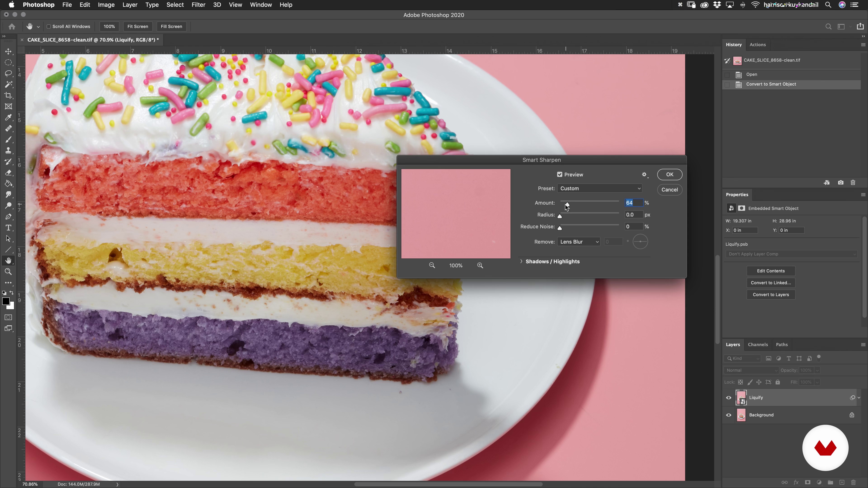
Task: Confirm Smart Sharpen with OK
Action: [x=670, y=174]
